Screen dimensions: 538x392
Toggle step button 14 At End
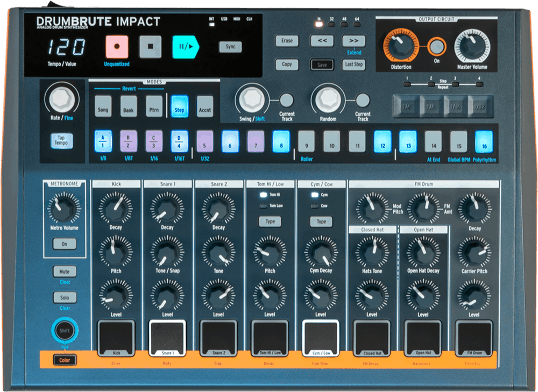click(433, 141)
